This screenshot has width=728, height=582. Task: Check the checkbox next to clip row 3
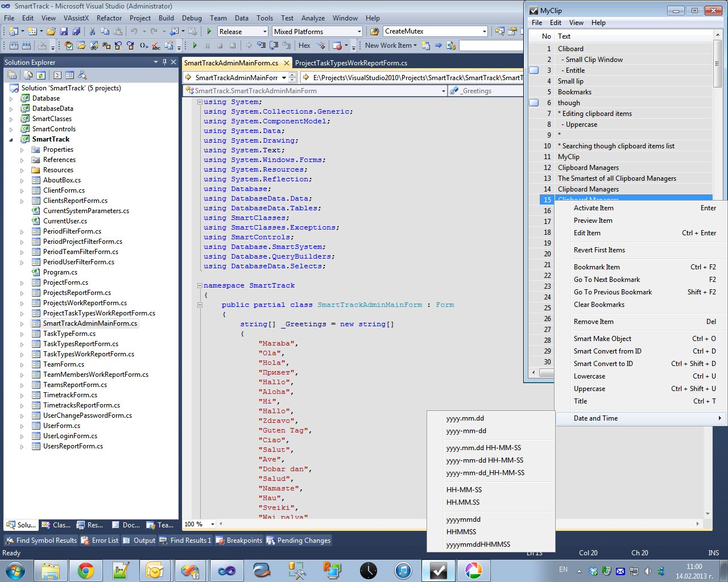coord(533,70)
